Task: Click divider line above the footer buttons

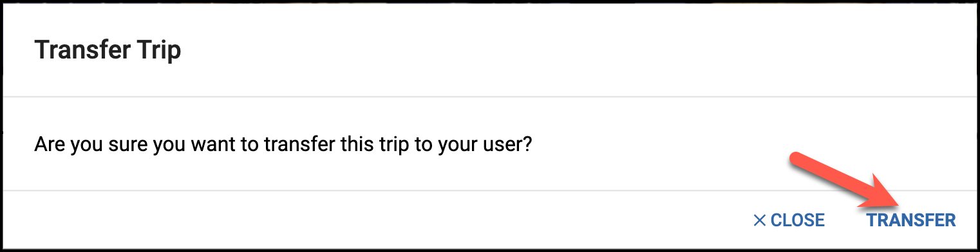Action: 490,190
